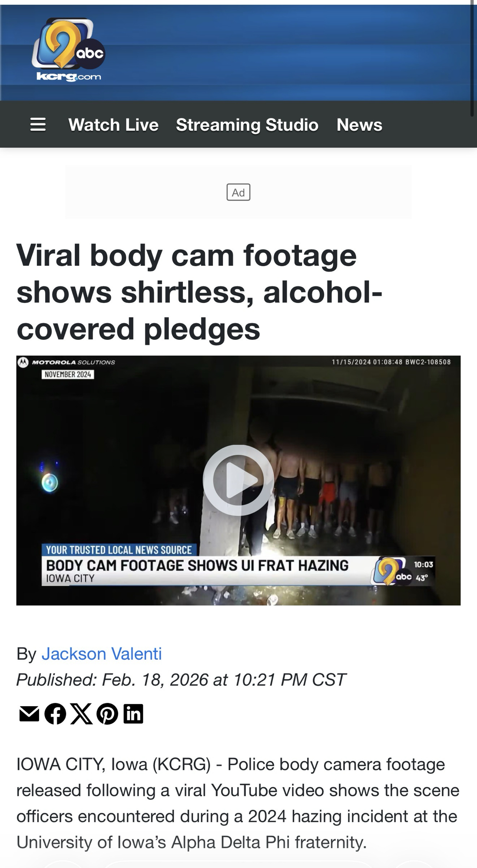Share the article on X
Viewport: 477px width, 868px height.
click(x=81, y=714)
